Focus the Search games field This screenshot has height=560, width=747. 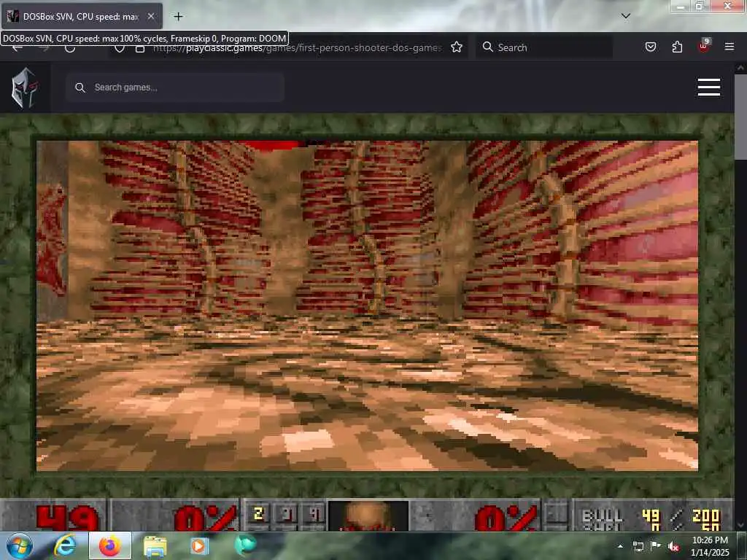tap(175, 87)
